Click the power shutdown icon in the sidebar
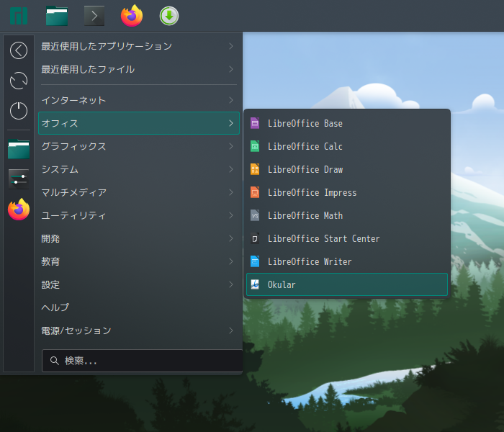Image resolution: width=504 pixels, height=432 pixels. pos(19,111)
